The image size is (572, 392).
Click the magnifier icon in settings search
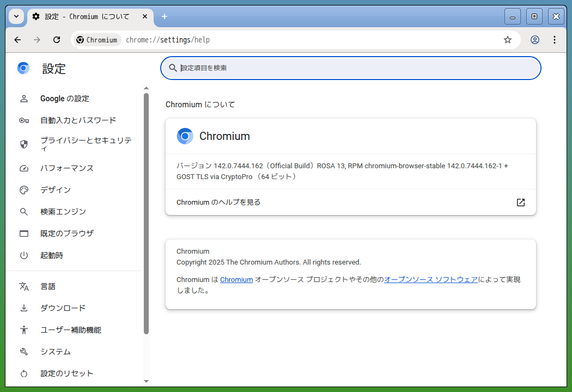coord(173,68)
